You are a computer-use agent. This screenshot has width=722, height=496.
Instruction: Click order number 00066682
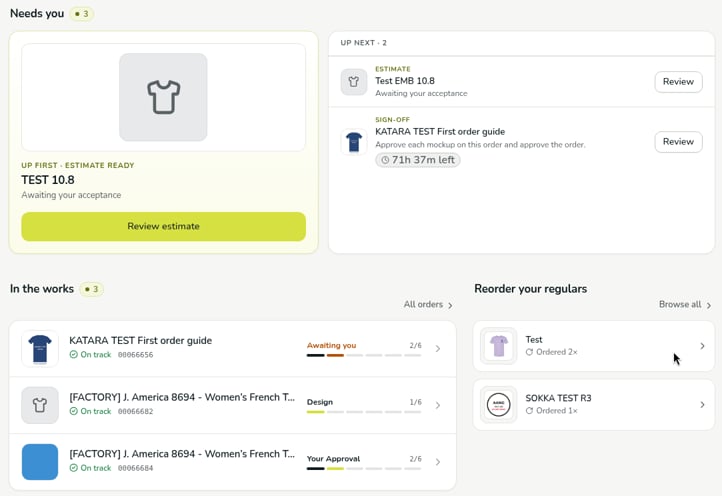[135, 411]
